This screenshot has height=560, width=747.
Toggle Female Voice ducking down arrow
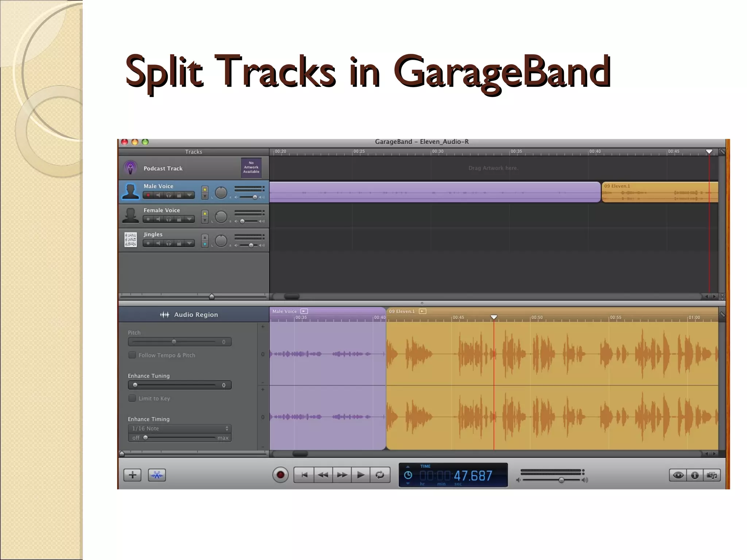pos(205,220)
